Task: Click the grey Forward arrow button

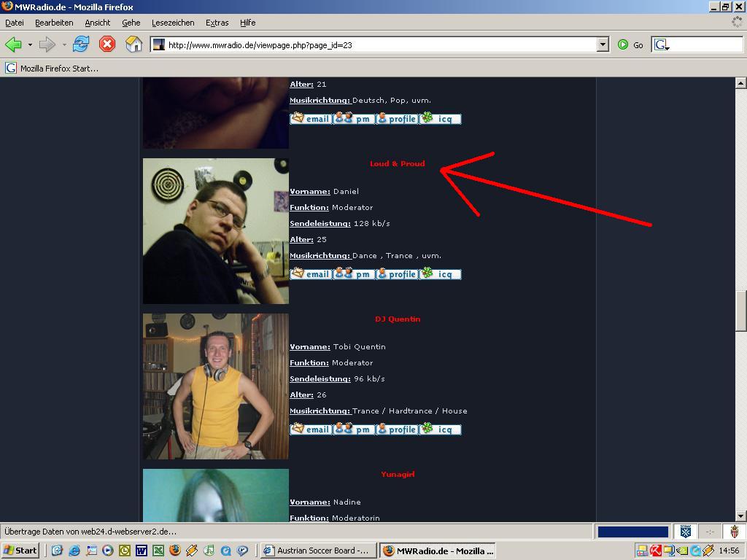Action: (47, 44)
